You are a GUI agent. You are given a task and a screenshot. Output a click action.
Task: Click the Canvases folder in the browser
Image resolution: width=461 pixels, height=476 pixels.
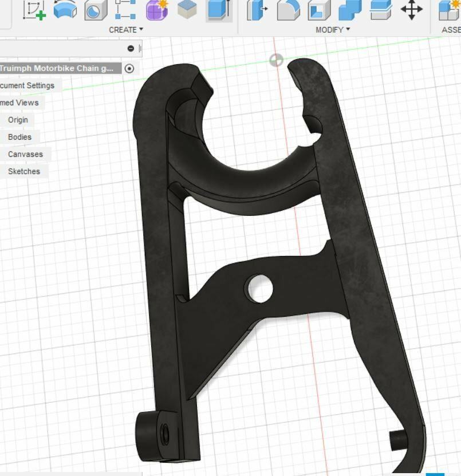pyautogui.click(x=26, y=154)
